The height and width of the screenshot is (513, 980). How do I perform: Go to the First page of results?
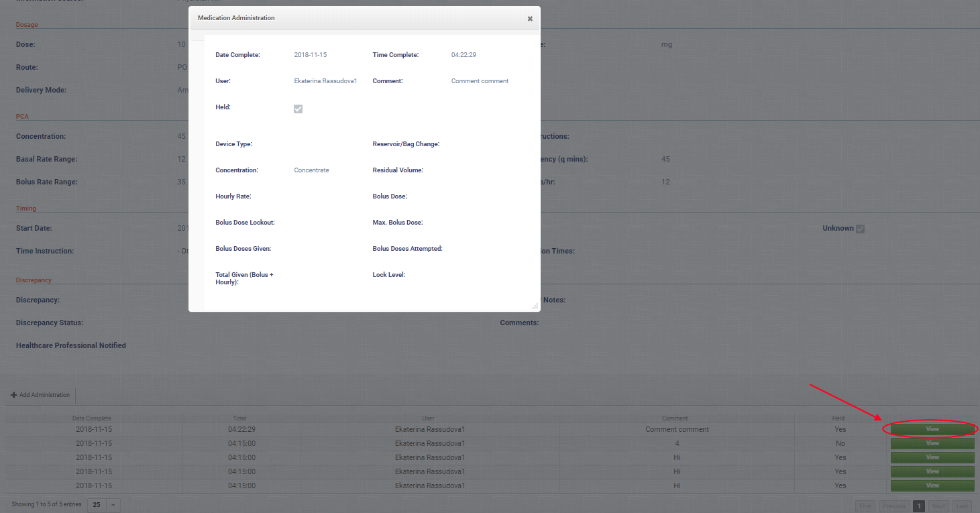(865, 506)
